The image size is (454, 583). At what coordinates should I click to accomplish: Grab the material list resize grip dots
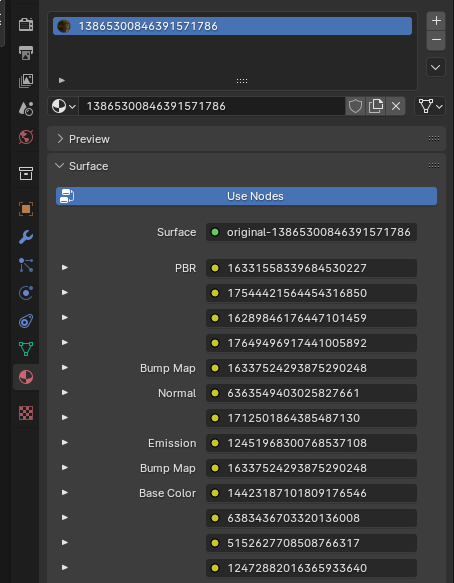pos(242,81)
